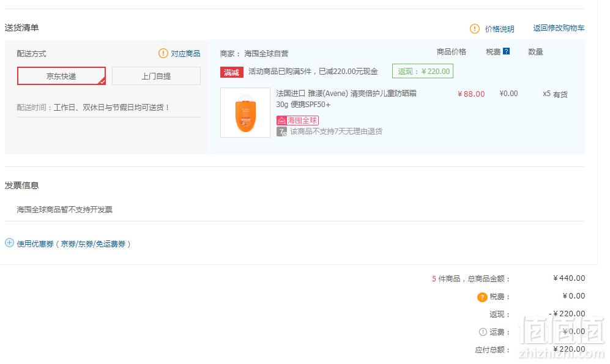Click the 返现：¥220.00 green badge
610x364 pixels.
423,71
